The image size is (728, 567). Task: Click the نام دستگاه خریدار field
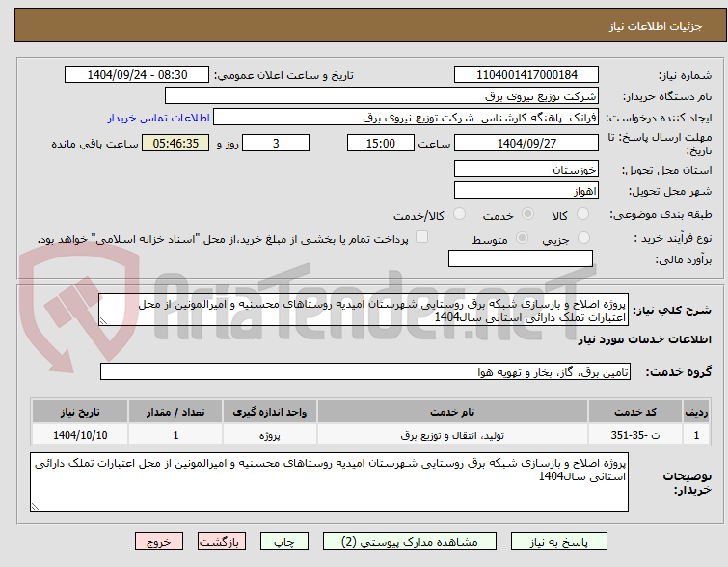coord(382,96)
